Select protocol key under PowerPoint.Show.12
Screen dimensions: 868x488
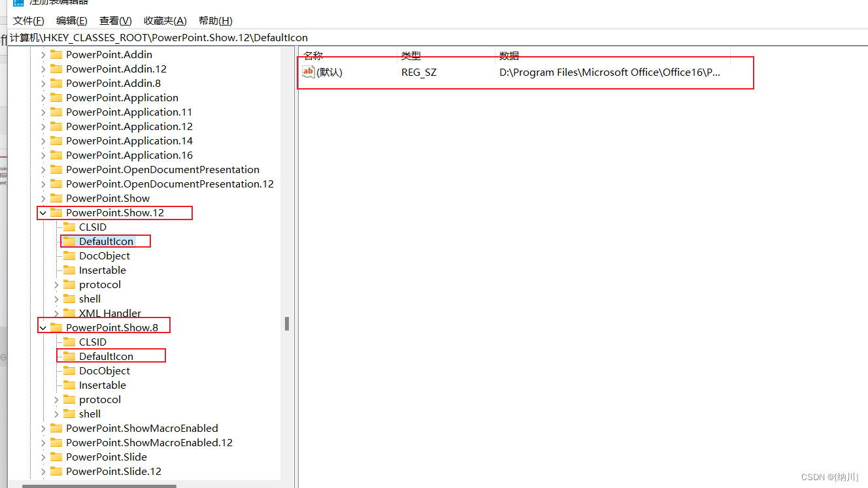(x=100, y=285)
